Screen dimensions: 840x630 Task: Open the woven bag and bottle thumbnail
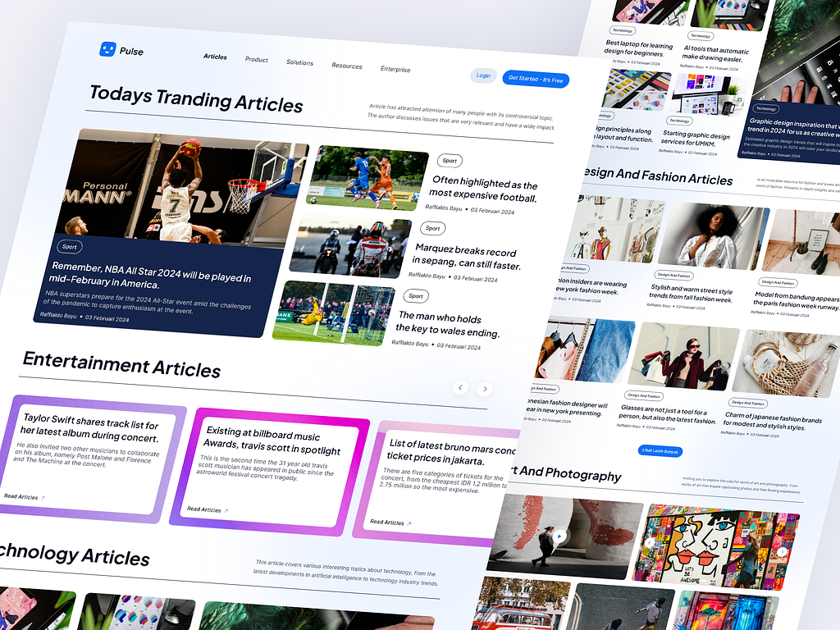[787, 363]
